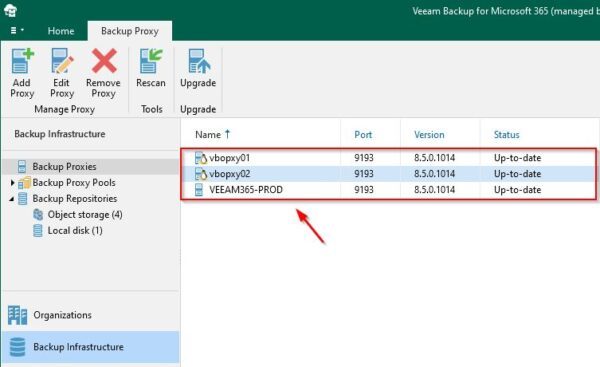Click Up-to-date status of vbopxy01
This screenshot has width=600, height=367.
click(517, 158)
